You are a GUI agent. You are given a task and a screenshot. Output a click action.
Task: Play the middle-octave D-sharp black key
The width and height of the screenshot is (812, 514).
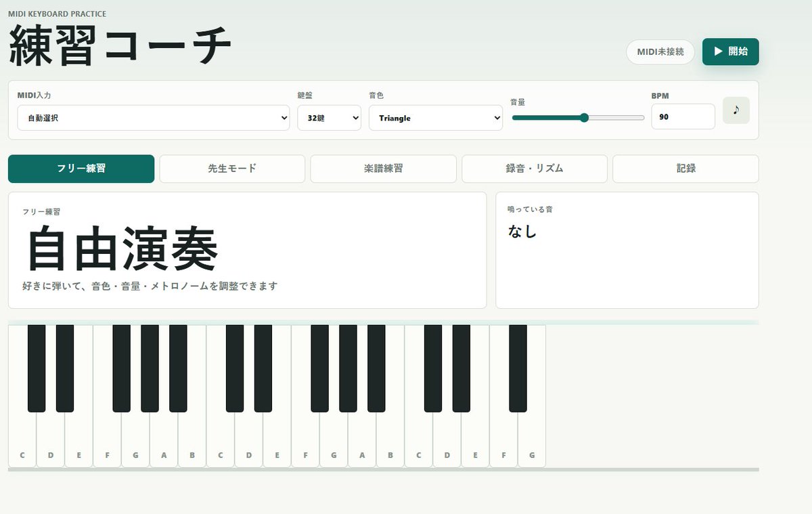pyautogui.click(x=263, y=368)
